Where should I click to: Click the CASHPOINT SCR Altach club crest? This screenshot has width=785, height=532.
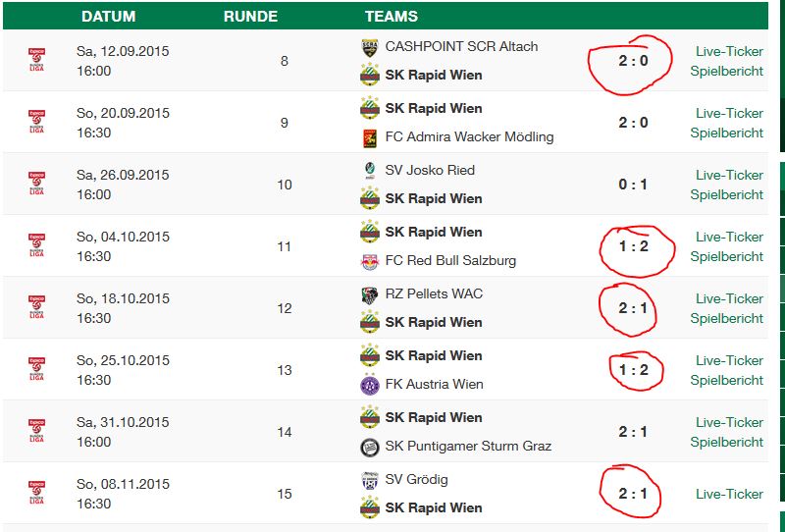[x=370, y=47]
